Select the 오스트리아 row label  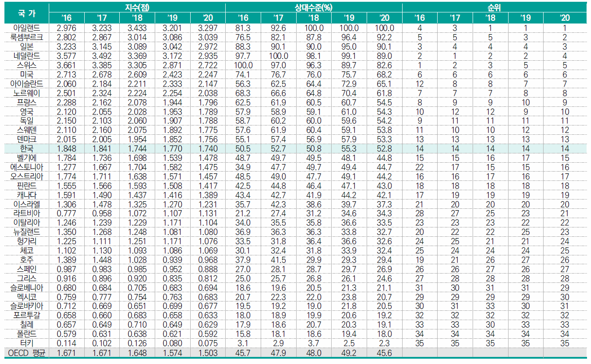27,176
